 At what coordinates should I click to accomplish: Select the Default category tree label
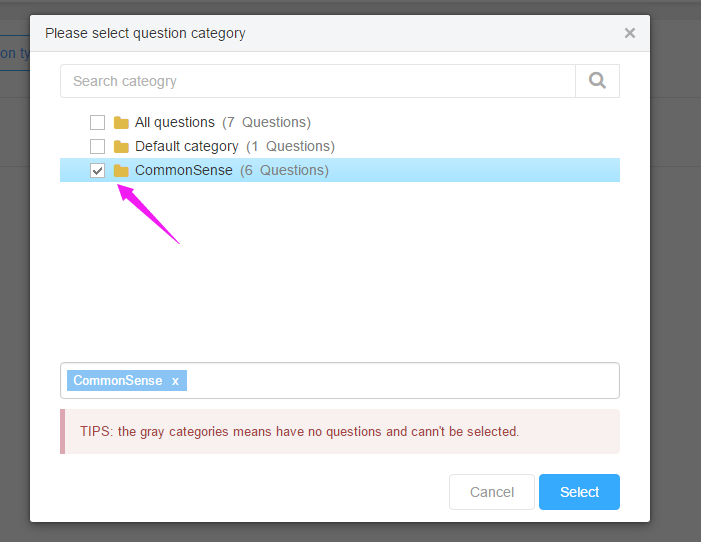tap(187, 147)
